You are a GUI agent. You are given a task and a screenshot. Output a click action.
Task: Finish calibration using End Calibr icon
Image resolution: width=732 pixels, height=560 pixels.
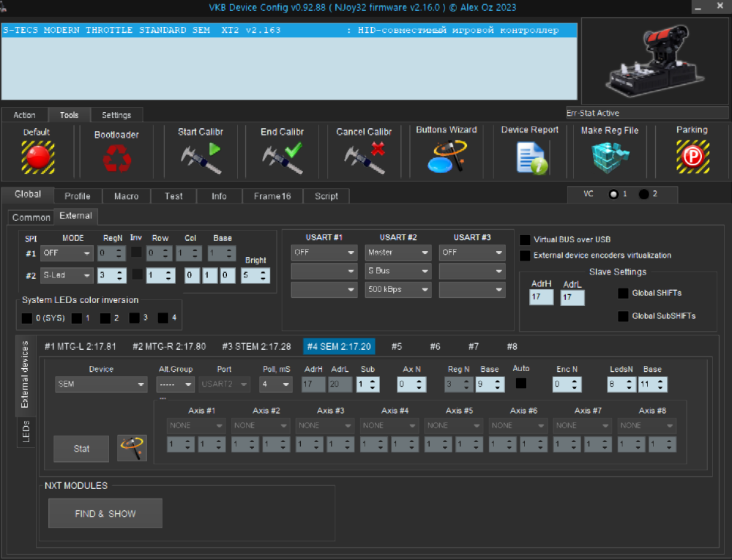pos(282,157)
